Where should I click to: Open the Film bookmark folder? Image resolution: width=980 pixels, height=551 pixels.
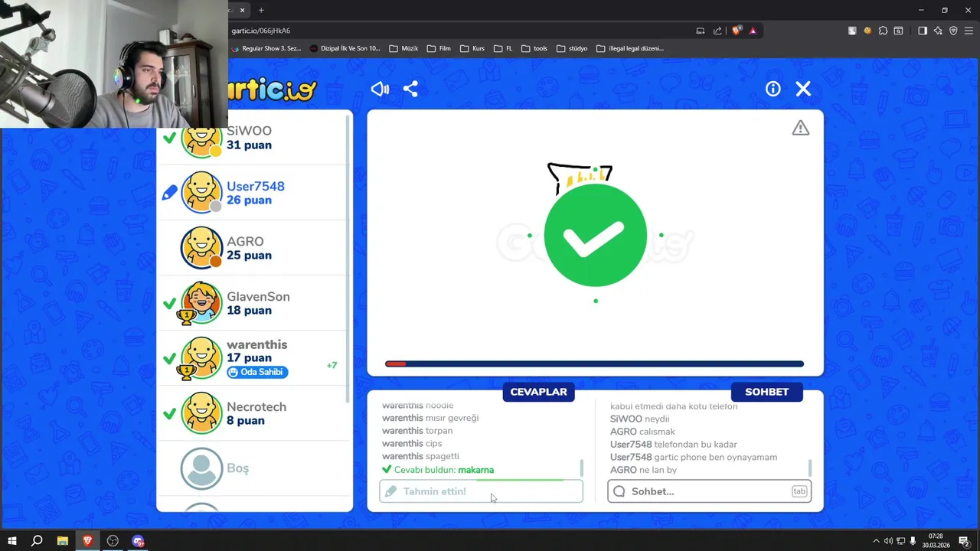[x=439, y=48]
